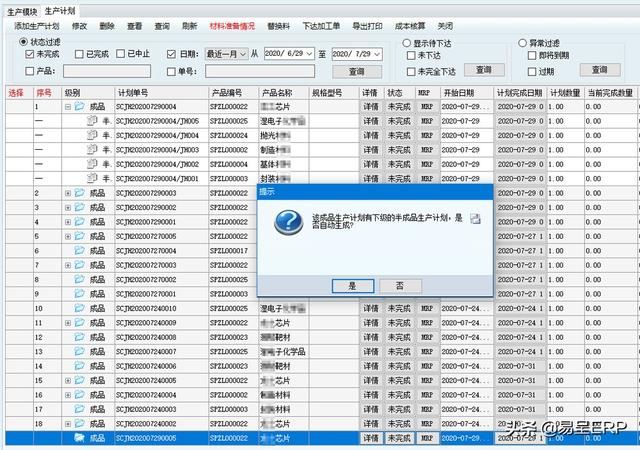Click folder icon in highlighted row SCJH202007290005
This screenshot has width=640, height=450.
tap(79, 438)
